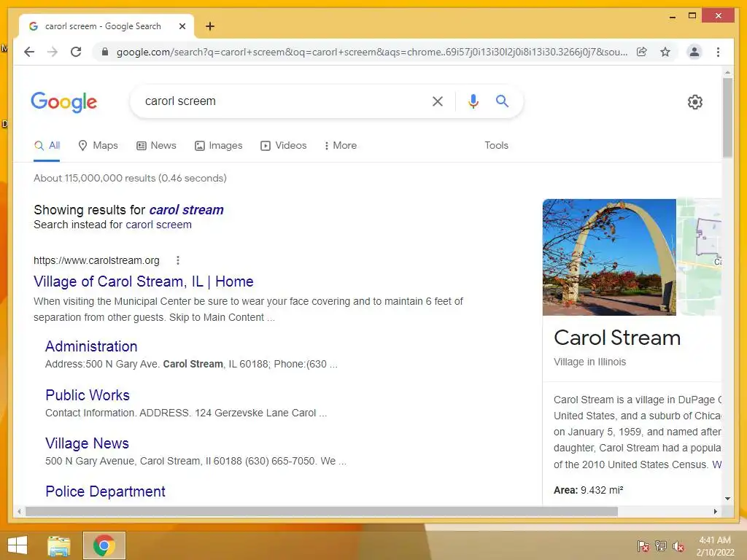Minimize the Chrome window
The height and width of the screenshot is (560, 747).
(x=672, y=16)
